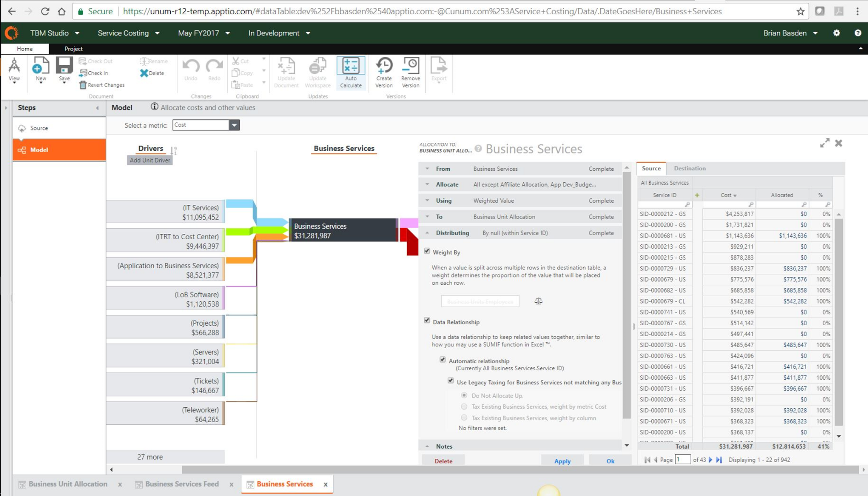Click the Ok button
Viewport: 868px width, 496px height.
pos(610,461)
